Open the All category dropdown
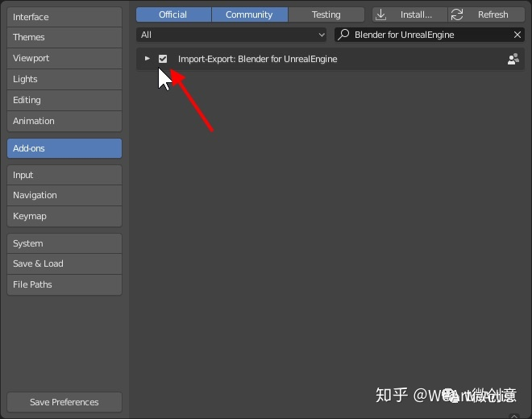The width and height of the screenshot is (532, 419). pyautogui.click(x=231, y=35)
